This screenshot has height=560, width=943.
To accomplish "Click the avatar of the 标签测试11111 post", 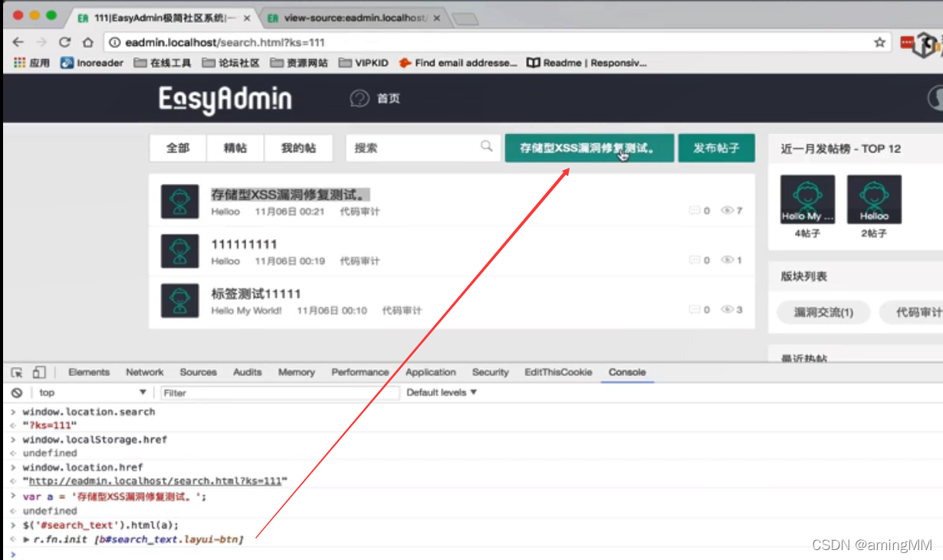I will 180,300.
